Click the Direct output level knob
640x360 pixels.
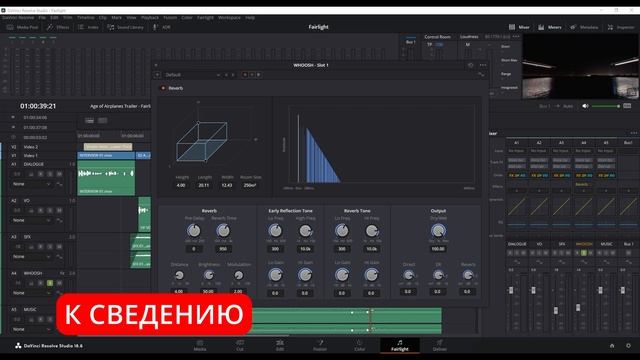pos(408,275)
